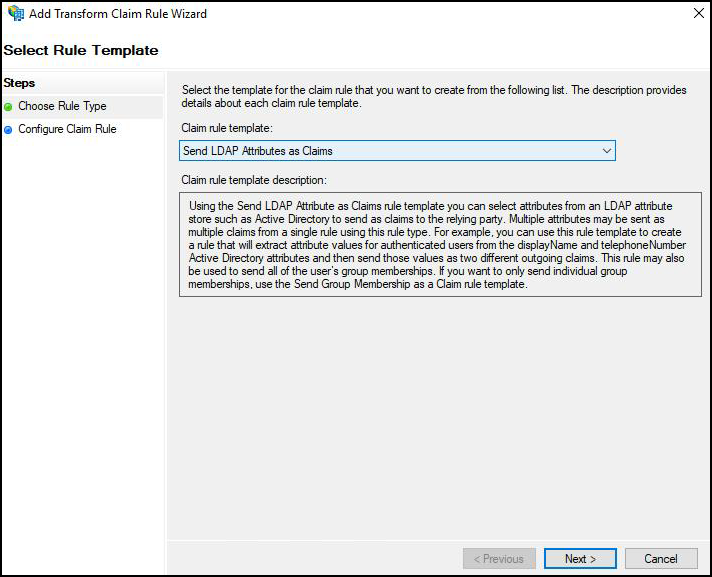Click the Select Rule Template heading
Image resolution: width=712 pixels, height=577 pixels.
point(81,50)
